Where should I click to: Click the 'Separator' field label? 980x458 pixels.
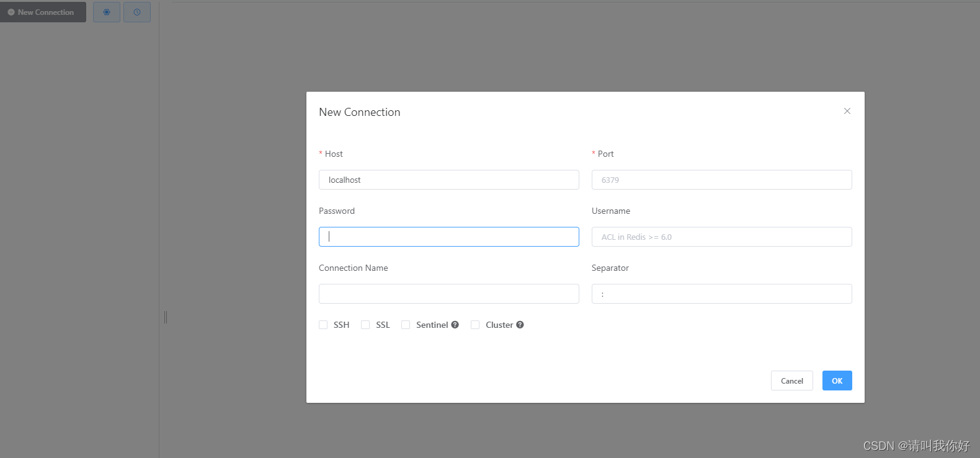click(610, 268)
